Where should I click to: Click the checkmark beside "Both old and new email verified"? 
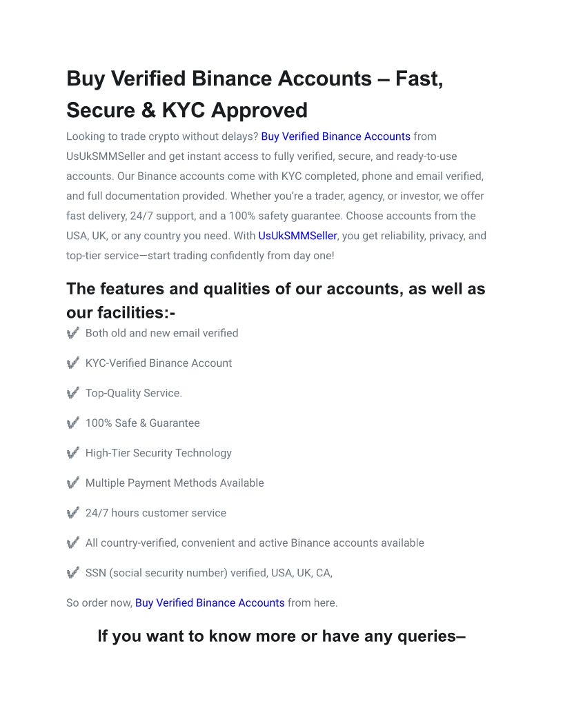(x=73, y=333)
